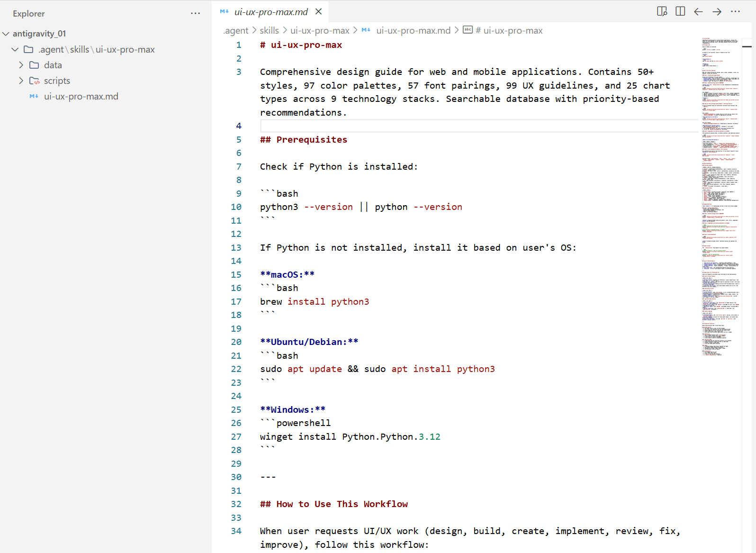
Task: Click the markdown file icon in tab
Action: (x=225, y=11)
